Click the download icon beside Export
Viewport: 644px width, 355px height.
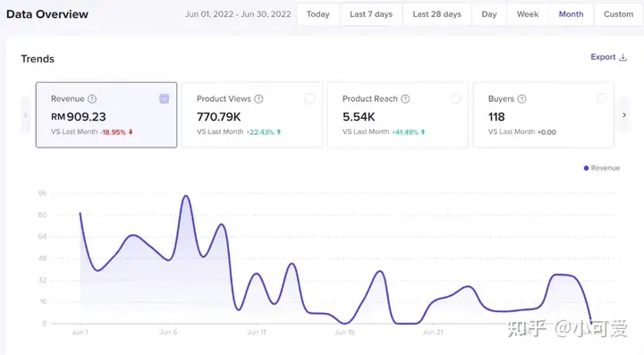tap(623, 57)
